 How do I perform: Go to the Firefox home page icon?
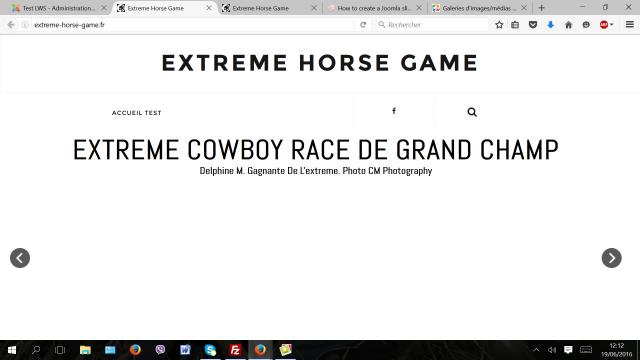coord(568,25)
